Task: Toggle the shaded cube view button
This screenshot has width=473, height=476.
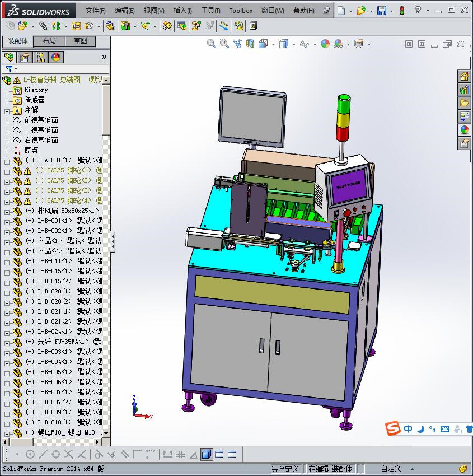Action: [207, 455]
